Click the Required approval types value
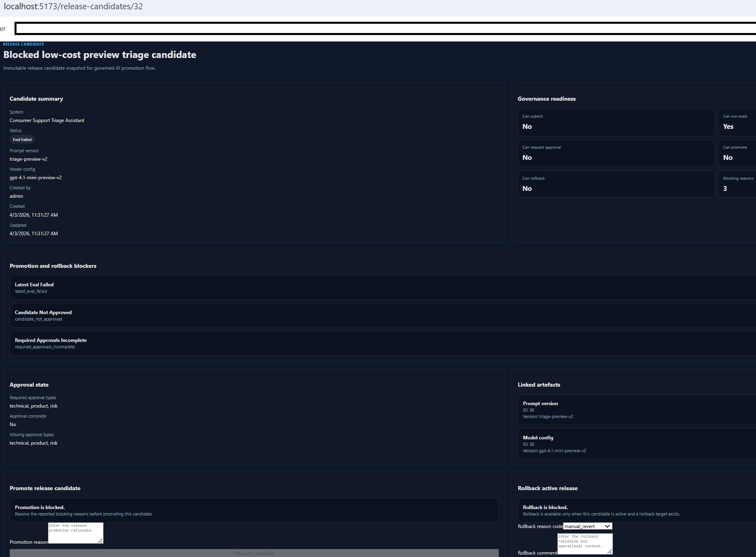Image resolution: width=756 pixels, height=557 pixels. point(34,406)
